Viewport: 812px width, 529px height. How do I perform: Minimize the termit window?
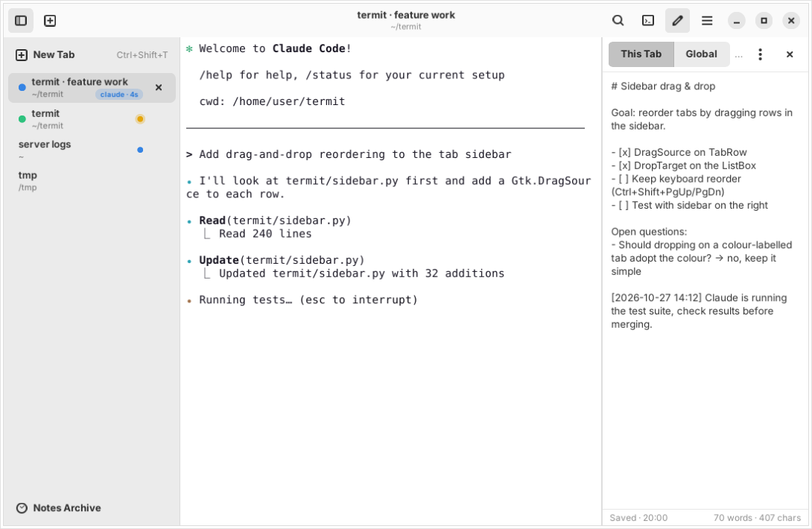tap(737, 21)
